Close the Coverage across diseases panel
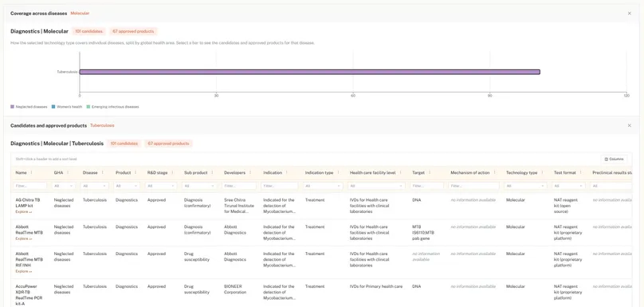Screen dimensions: 644x307 [x=629, y=13]
